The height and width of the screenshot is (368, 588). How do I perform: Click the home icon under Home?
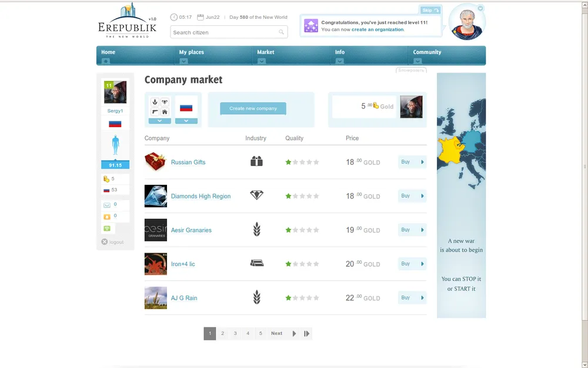coord(106,61)
